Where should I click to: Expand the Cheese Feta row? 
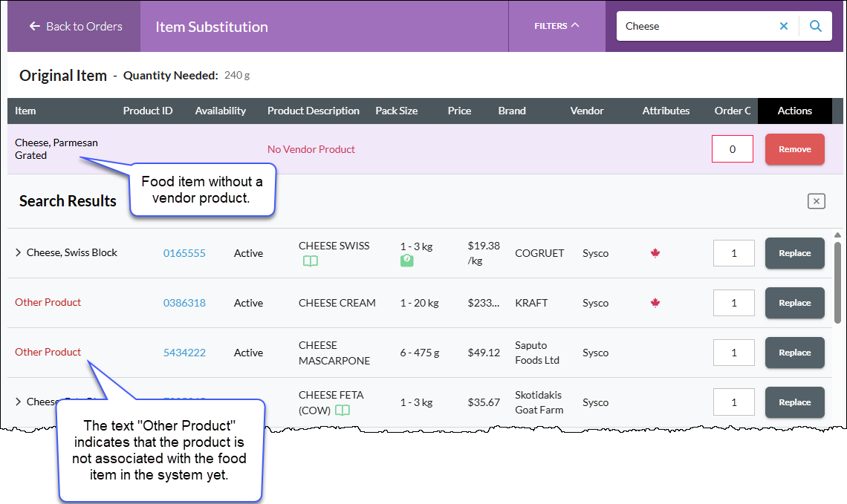pyautogui.click(x=19, y=402)
